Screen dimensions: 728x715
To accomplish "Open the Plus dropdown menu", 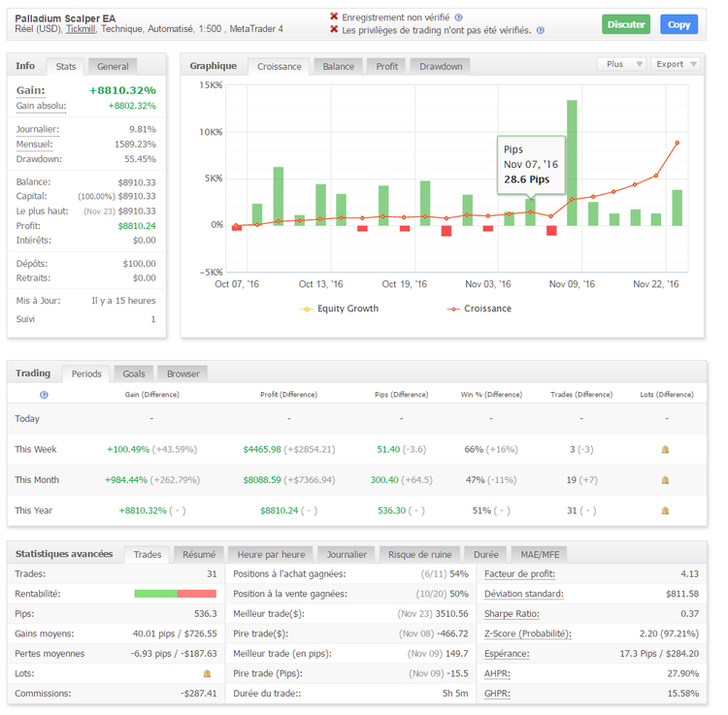I will [621, 64].
